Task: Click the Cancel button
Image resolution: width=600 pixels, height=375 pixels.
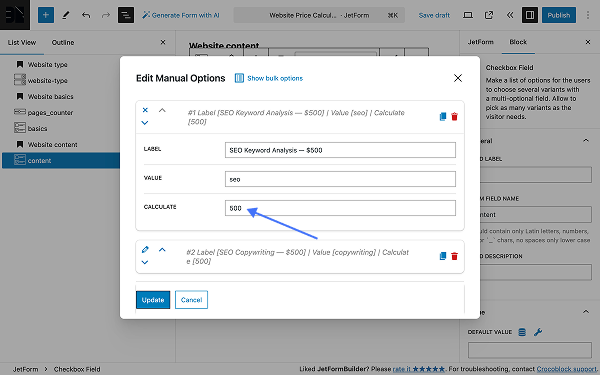Action: tap(191, 300)
